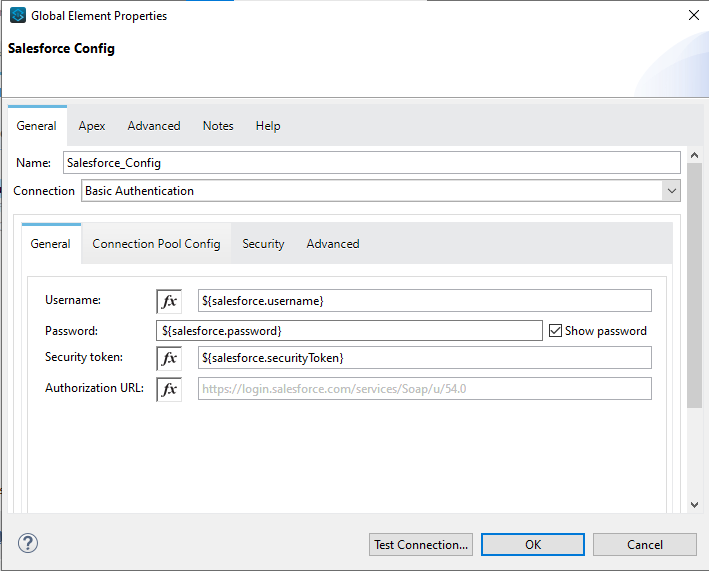Select the top-level General tab beside Apex
This screenshot has width=709, height=571.
pos(37,126)
